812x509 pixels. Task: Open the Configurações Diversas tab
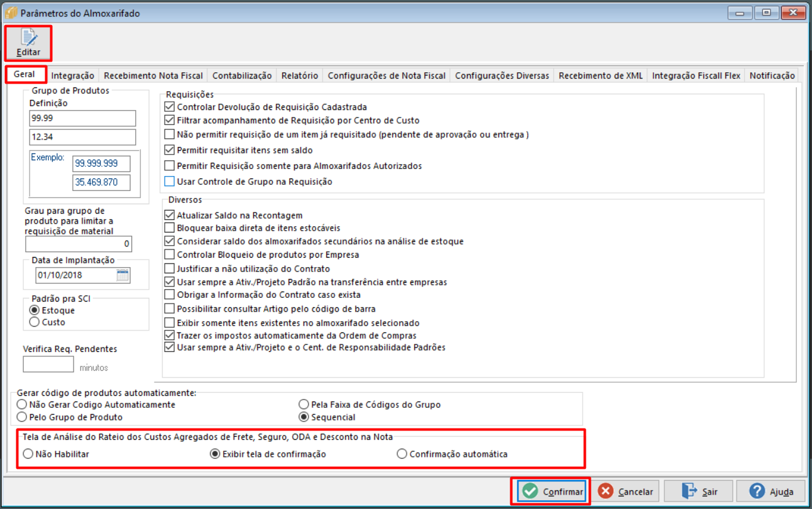point(502,75)
